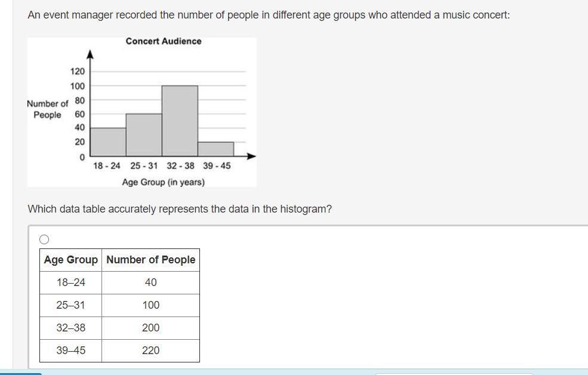Click the Concert Audience chart title
The image size is (588, 375).
(164, 41)
